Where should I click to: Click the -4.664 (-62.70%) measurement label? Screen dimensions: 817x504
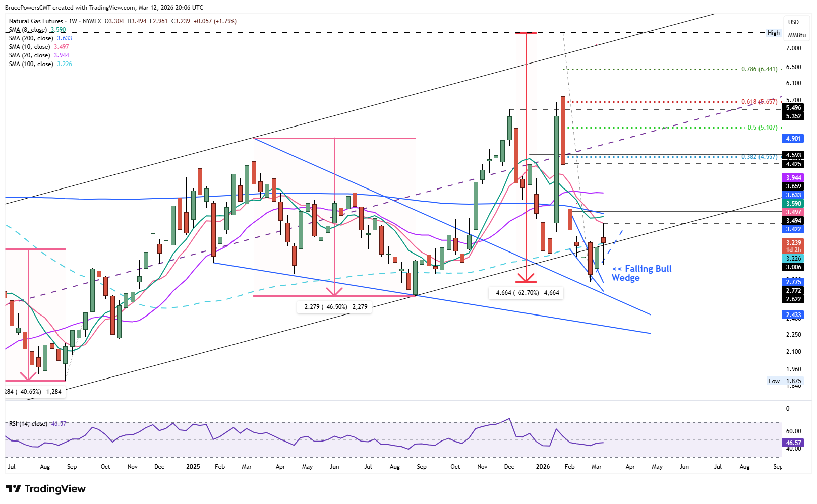point(526,293)
